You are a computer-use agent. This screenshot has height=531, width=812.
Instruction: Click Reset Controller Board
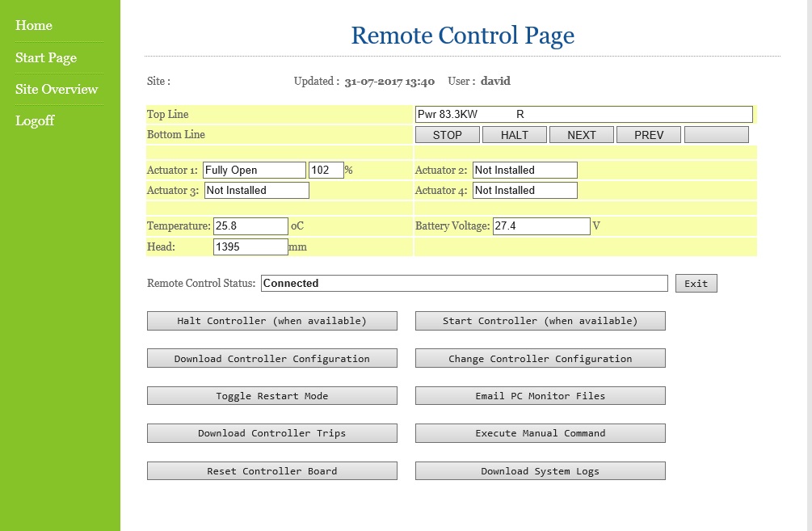tap(271, 471)
